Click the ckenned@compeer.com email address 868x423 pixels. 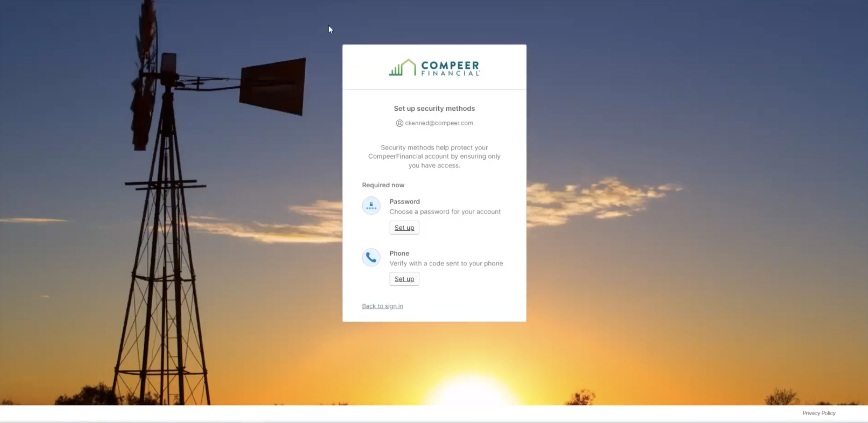coord(439,123)
